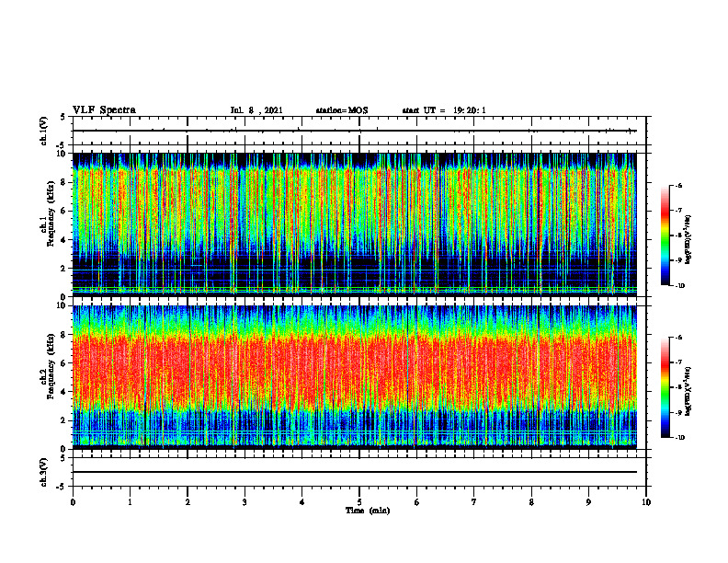The height and width of the screenshot is (563, 728).
Task: Click the "-9" label on ch.2 colorbar
Action: tap(678, 412)
